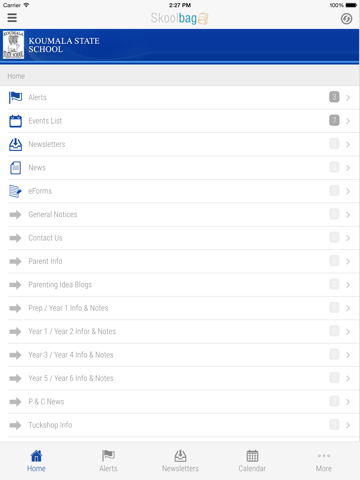Tap the Events List badge showing 7

(334, 120)
